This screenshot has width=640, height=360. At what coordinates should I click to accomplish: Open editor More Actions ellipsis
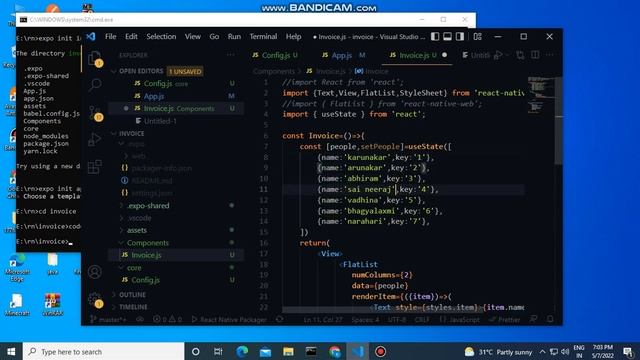(550, 55)
